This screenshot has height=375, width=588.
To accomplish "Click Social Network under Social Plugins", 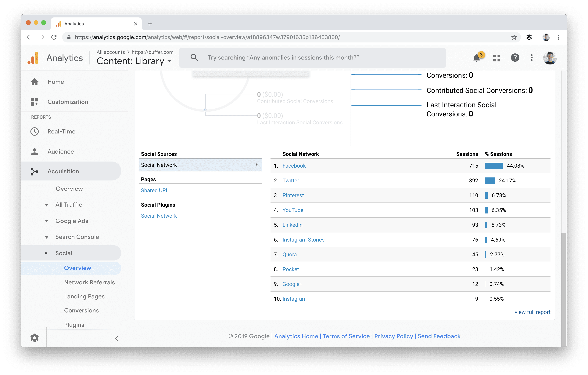I will (159, 216).
